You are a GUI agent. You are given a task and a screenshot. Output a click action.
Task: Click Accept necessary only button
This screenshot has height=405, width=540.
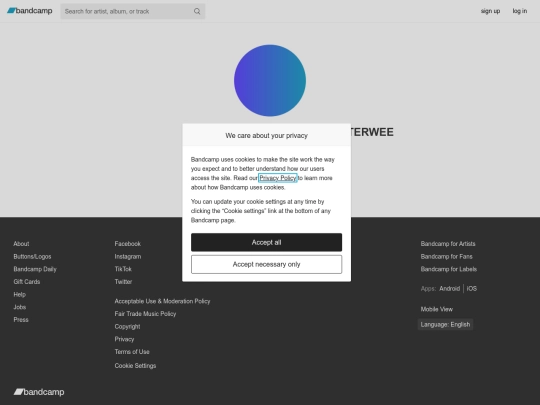point(267,264)
